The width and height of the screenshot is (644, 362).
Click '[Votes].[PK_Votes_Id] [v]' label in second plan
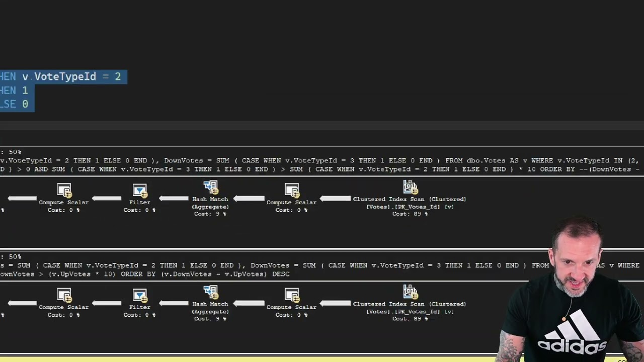410,311
